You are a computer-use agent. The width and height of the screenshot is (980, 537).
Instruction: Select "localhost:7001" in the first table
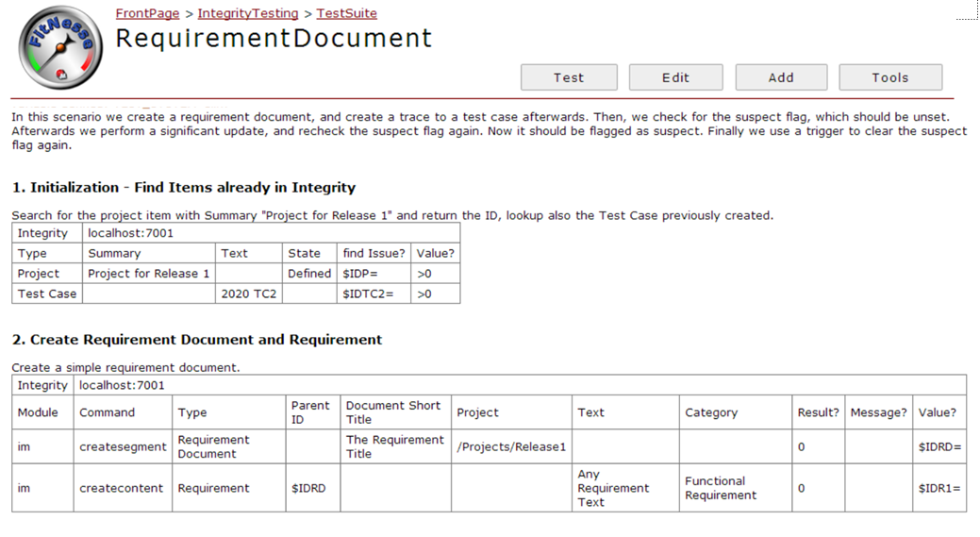[272, 233]
